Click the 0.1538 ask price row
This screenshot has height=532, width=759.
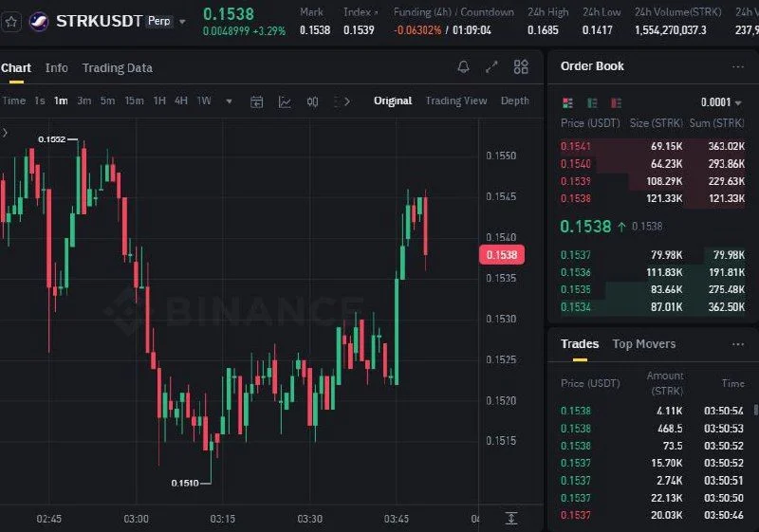[653, 198]
